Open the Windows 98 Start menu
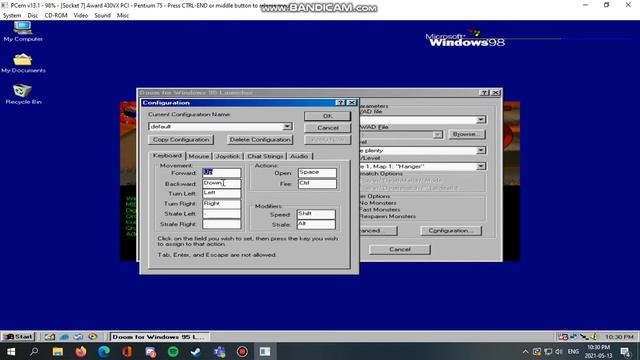 (18, 337)
